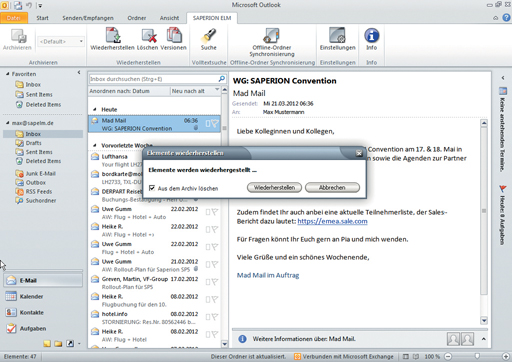
Task: Flag the Greven, Martin message
Action: (x=214, y=282)
